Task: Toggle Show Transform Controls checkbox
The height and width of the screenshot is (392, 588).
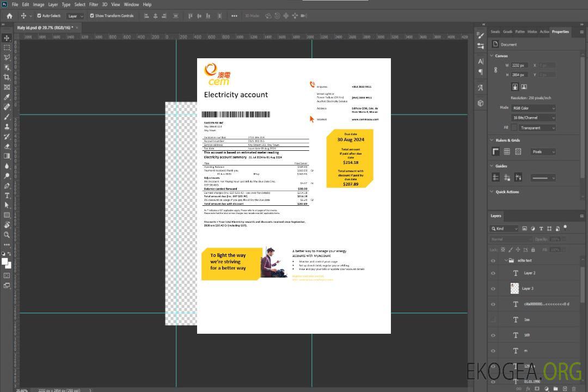Action: [92, 16]
